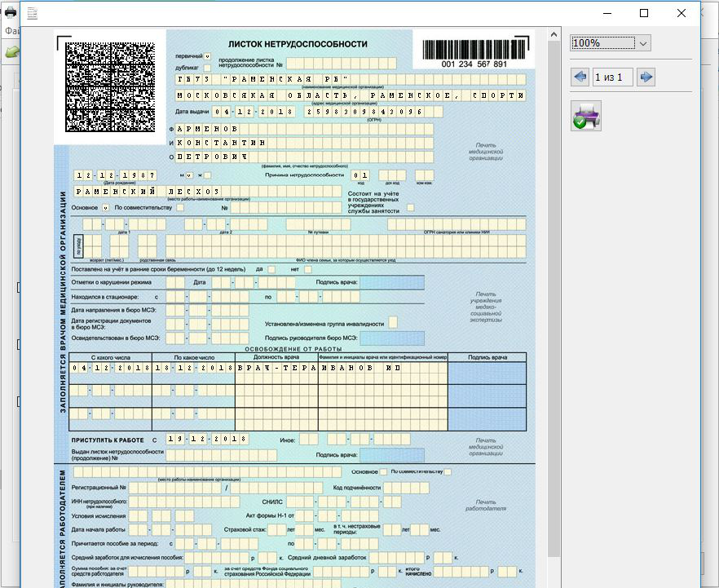
Task: Toggle the 'дубликат' checkbox
Action: (208, 68)
